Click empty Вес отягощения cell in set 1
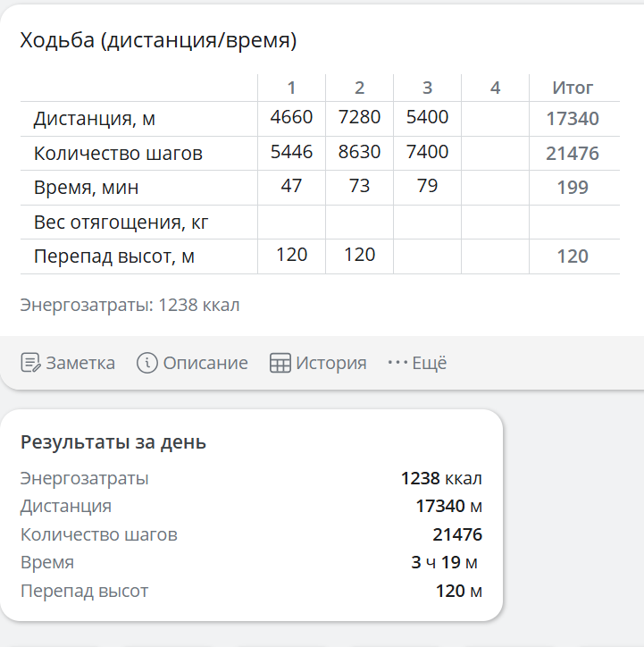 (291, 222)
